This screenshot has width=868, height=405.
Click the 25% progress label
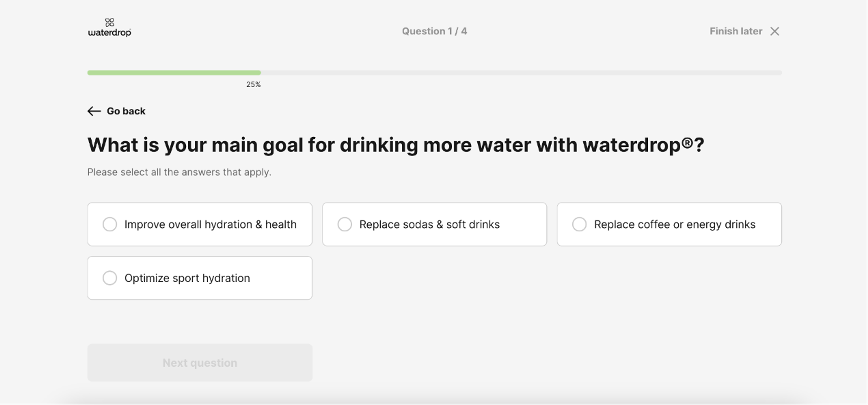pos(253,84)
